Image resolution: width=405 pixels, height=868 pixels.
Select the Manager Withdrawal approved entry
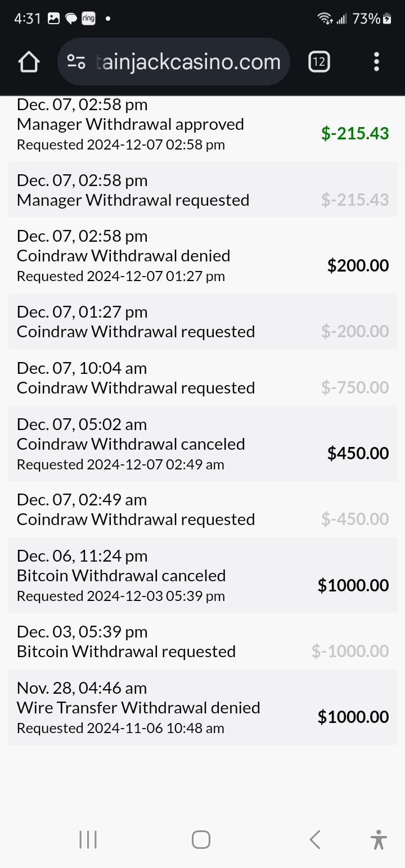click(130, 125)
